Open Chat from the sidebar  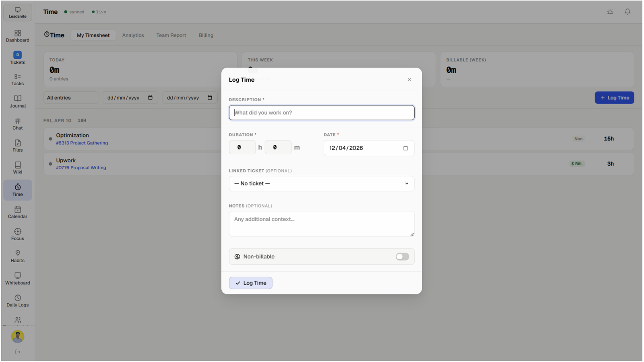(18, 124)
